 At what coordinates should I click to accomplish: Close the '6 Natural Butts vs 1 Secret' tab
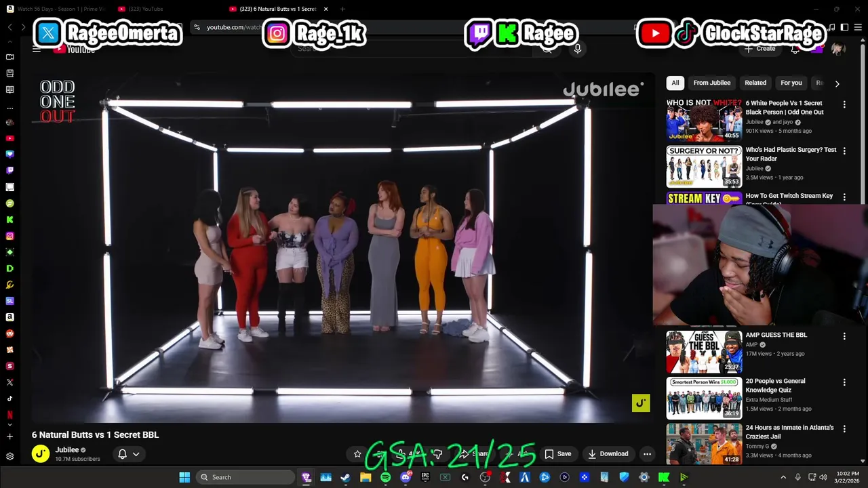[326, 9]
